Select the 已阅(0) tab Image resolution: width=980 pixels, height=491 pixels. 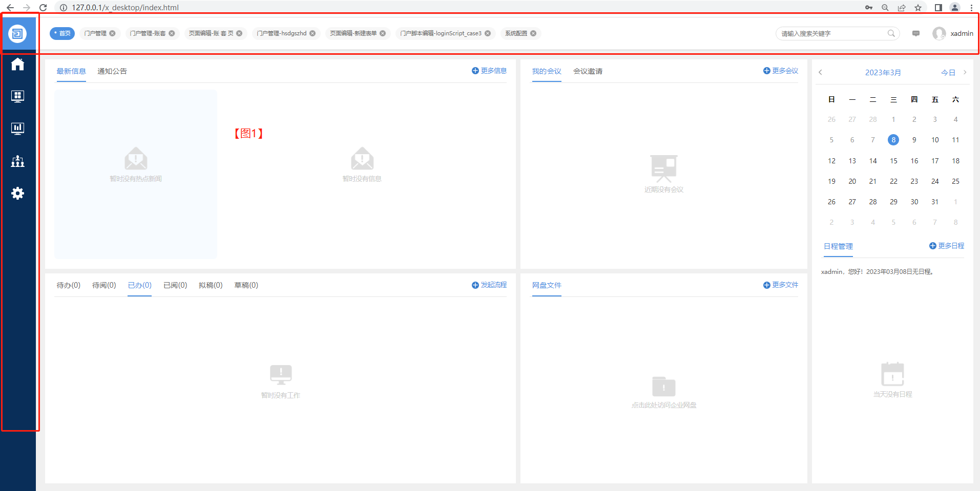175,285
